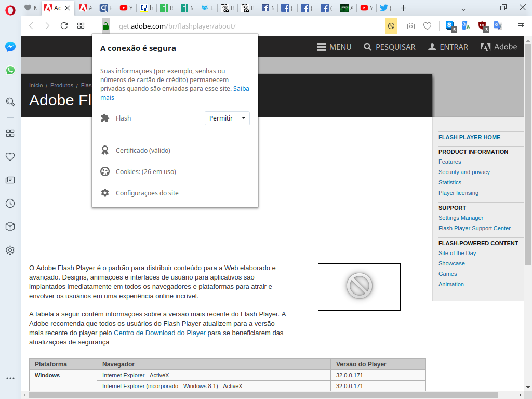Open the tab menu icon
Image resolution: width=532 pixels, height=399 pixels.
pyautogui.click(x=463, y=7)
